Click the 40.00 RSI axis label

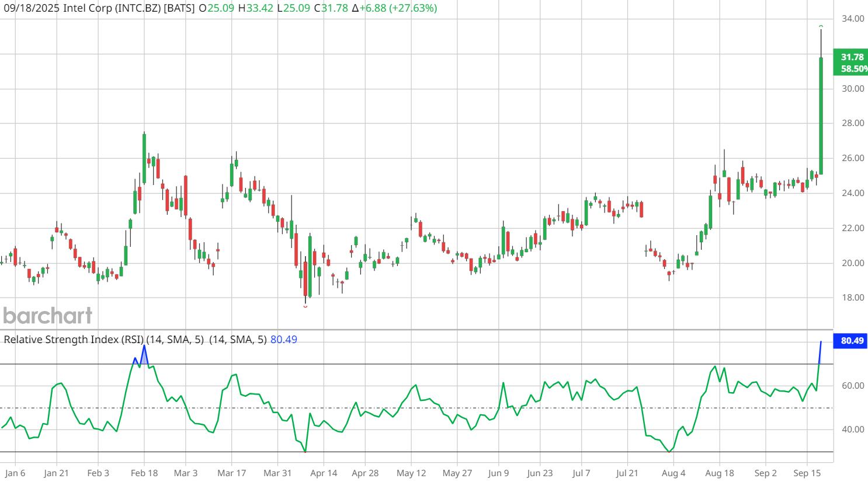tap(853, 429)
